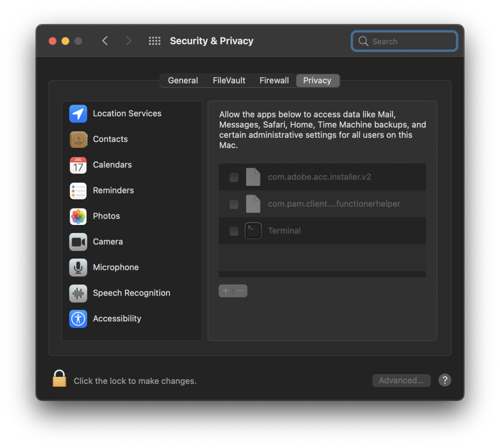Switch to the Firewall tab

tap(274, 80)
